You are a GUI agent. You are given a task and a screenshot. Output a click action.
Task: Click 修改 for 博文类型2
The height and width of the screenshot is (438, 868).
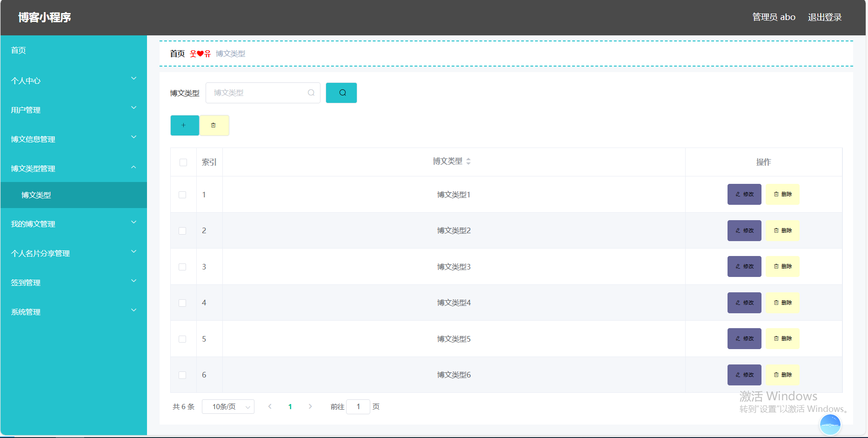(744, 230)
